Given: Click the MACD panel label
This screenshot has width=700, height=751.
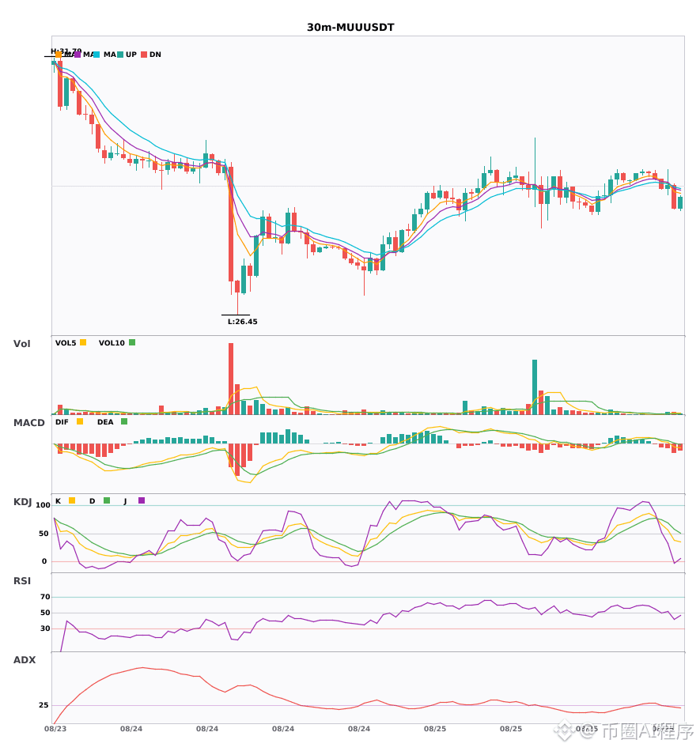Looking at the screenshot, I should 28,423.
